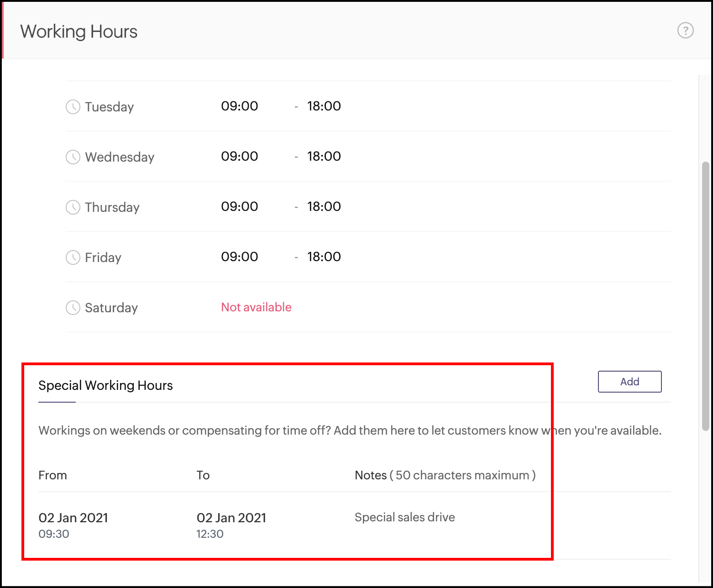The image size is (713, 588).
Task: Change Thursday's 18:00 end time
Action: [x=324, y=206]
